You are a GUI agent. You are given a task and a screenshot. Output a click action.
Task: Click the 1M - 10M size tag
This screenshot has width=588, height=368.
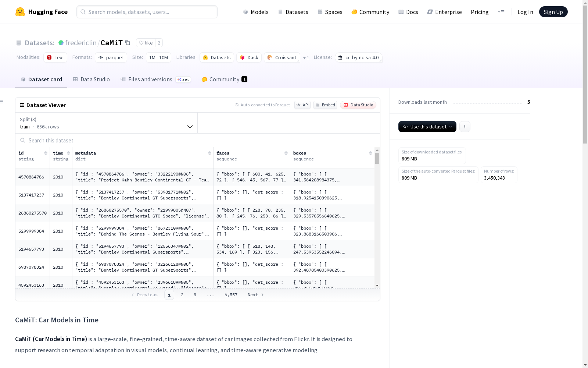point(158,57)
